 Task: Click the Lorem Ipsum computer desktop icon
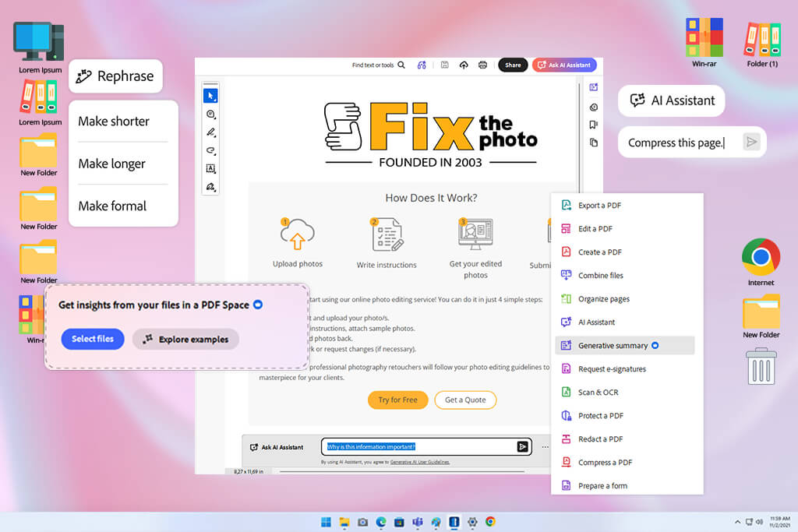tap(39, 48)
